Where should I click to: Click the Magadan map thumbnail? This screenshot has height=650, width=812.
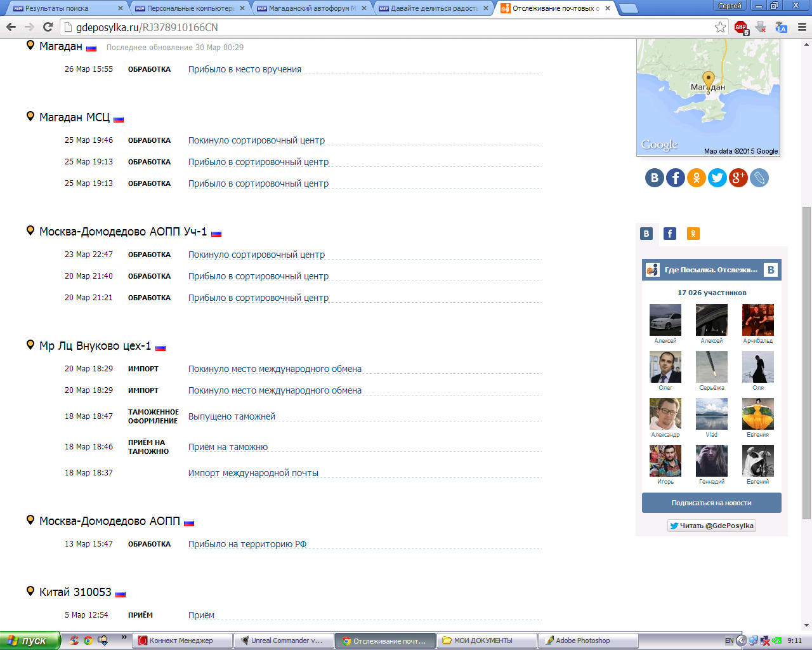click(708, 96)
